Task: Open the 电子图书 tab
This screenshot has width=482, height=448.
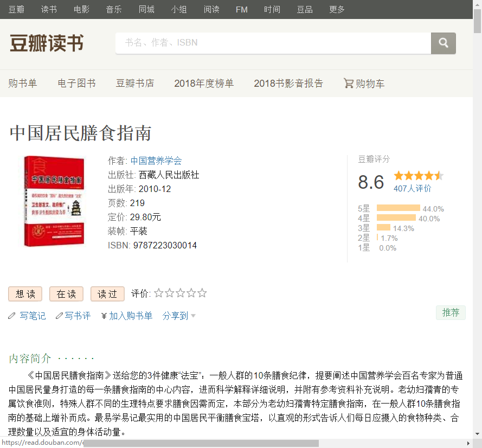Action: 77,84
